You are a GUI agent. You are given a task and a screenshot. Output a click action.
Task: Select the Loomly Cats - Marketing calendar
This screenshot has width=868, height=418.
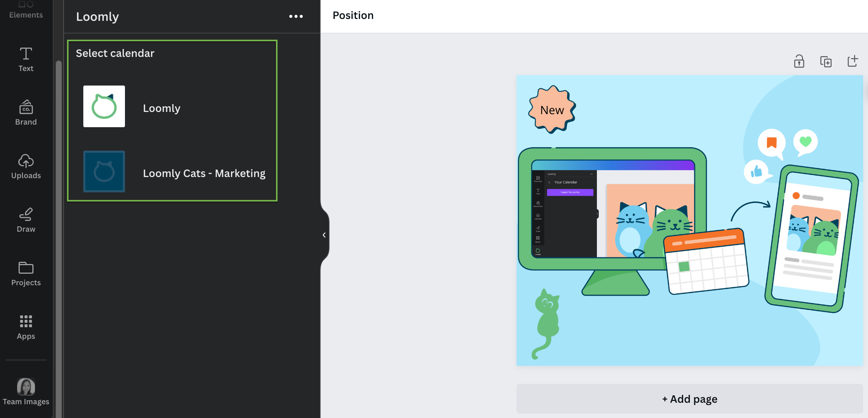pos(204,173)
